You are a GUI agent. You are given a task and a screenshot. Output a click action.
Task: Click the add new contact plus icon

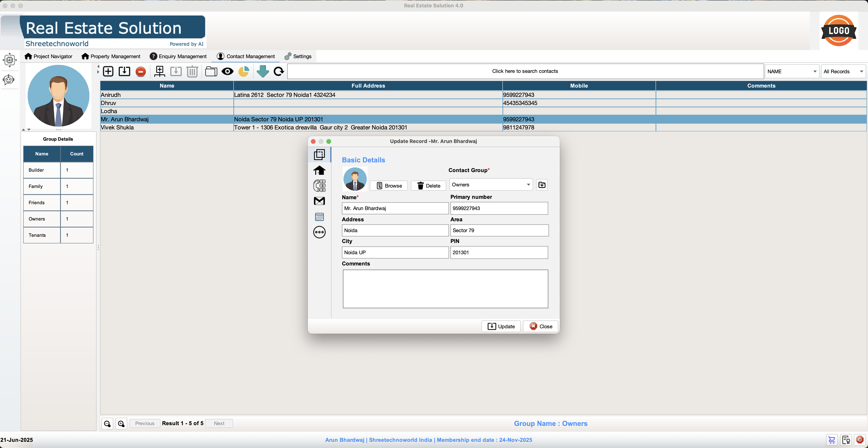tap(108, 72)
